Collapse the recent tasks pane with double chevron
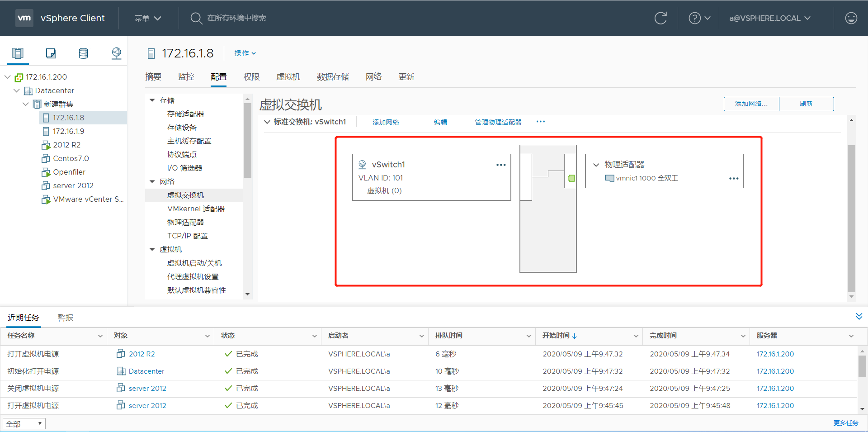868x432 pixels. click(859, 317)
